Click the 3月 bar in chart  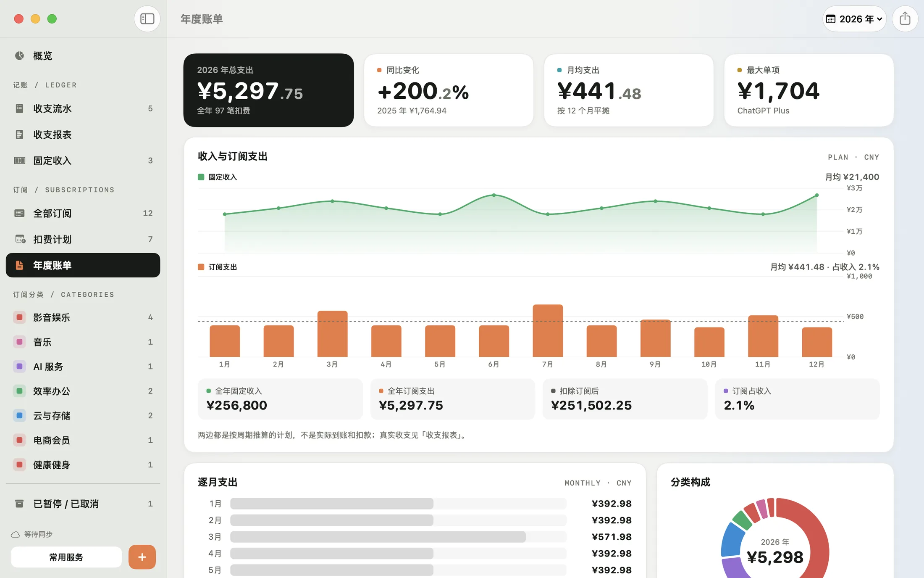click(x=332, y=334)
